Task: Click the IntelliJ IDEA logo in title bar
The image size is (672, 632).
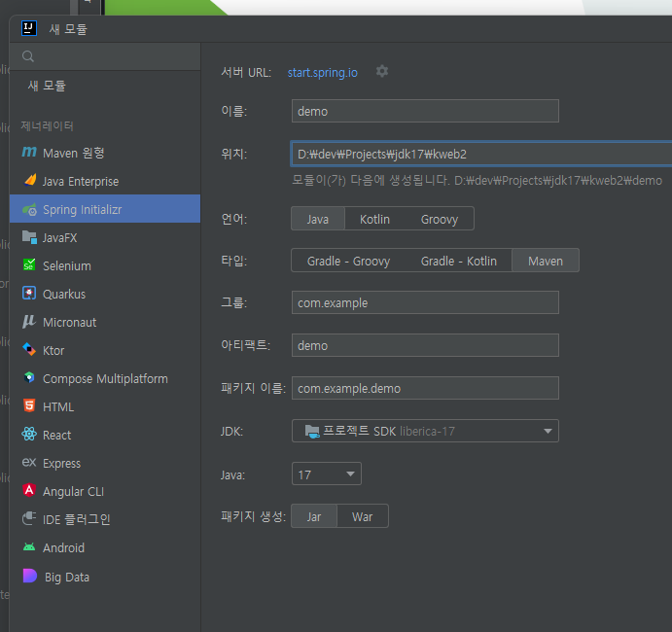Action: (29, 29)
